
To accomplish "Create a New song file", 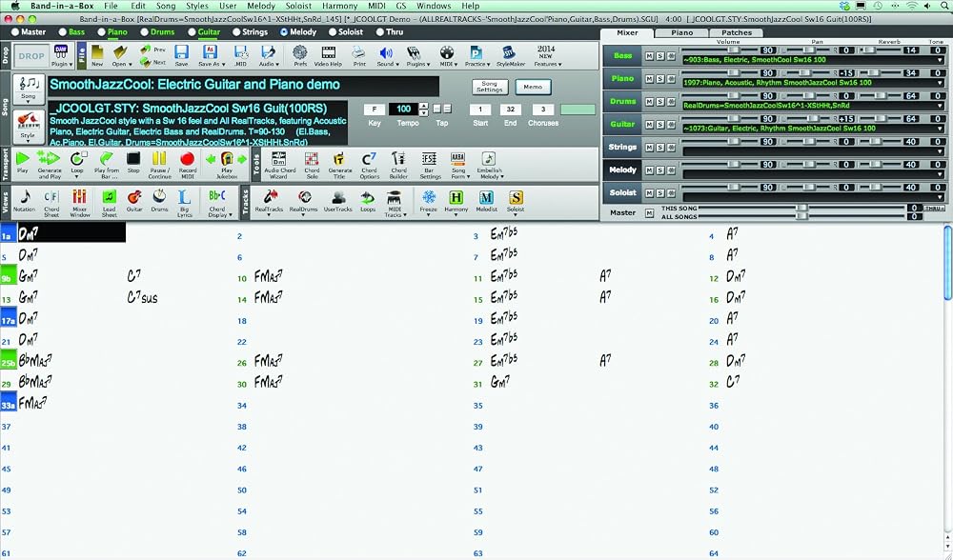I will click(97, 55).
